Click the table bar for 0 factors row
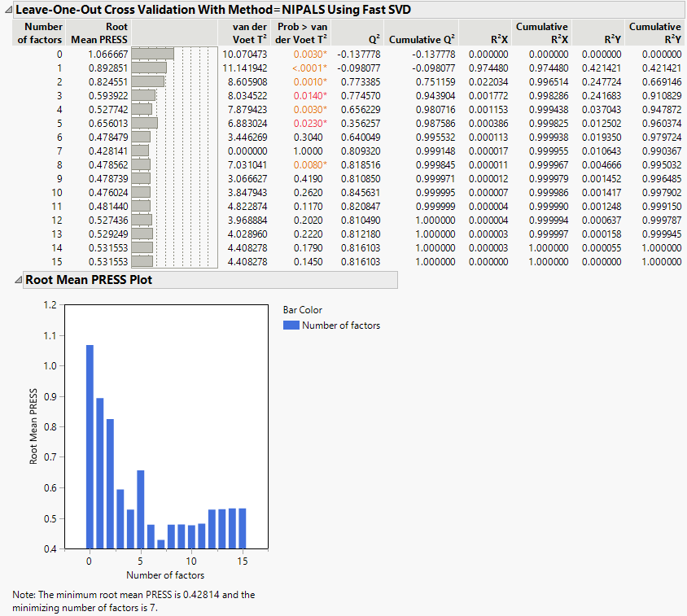 (152, 54)
